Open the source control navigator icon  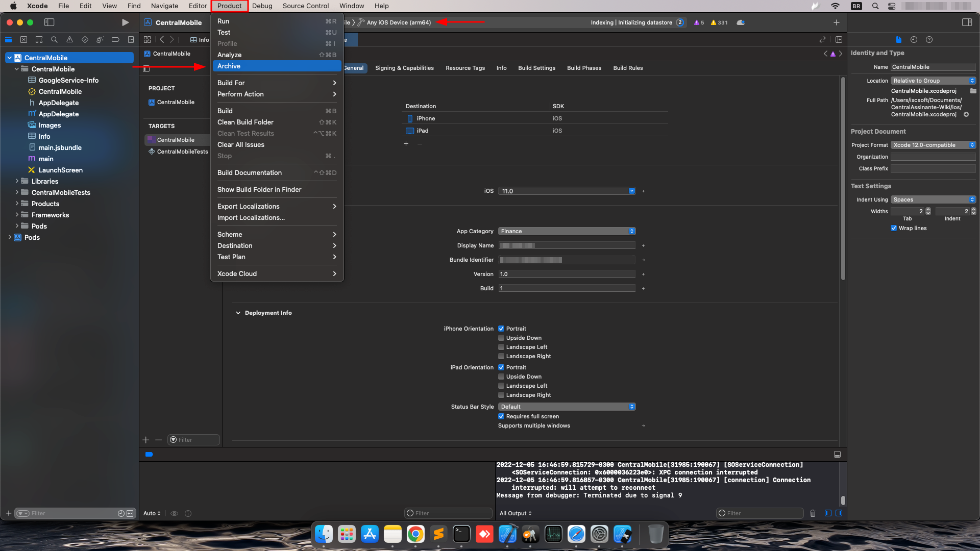click(x=23, y=40)
